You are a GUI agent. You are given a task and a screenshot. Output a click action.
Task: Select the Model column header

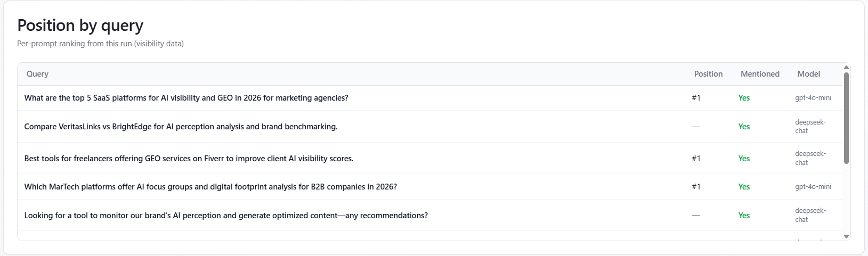808,74
